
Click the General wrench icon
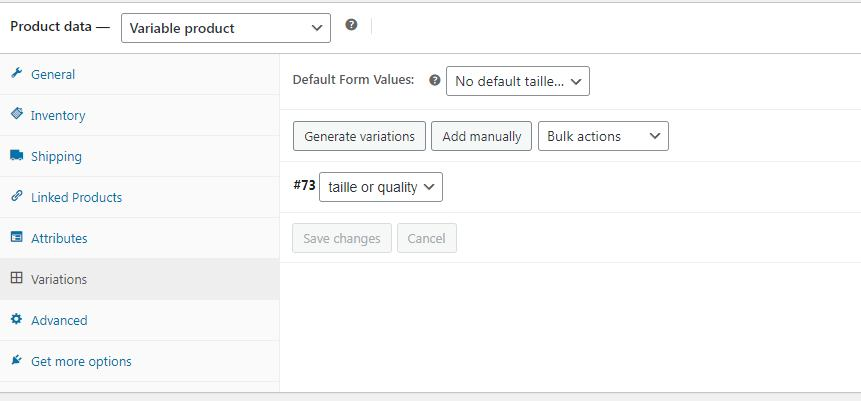(x=16, y=74)
